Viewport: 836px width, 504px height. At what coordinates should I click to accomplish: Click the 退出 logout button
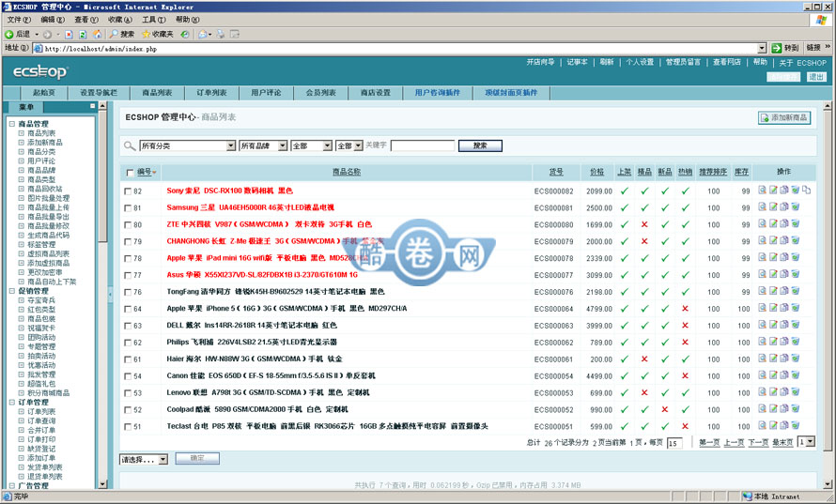pos(816,77)
